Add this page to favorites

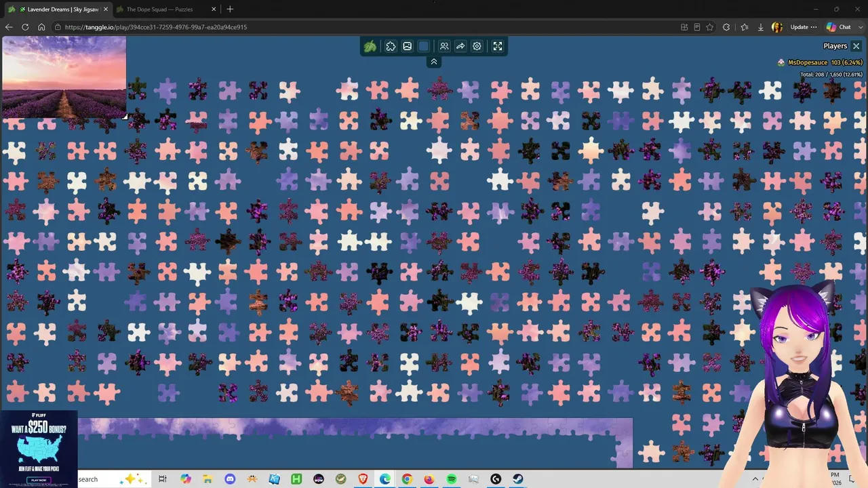pyautogui.click(x=710, y=27)
